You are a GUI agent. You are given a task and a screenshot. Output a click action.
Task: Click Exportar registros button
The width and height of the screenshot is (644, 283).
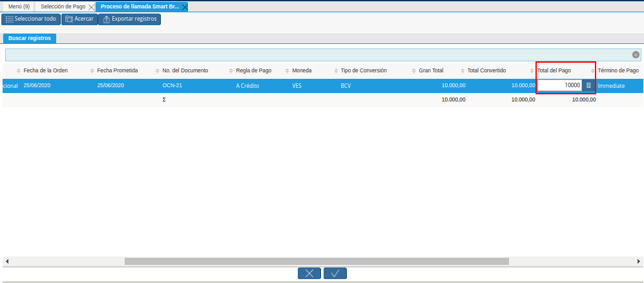pos(129,19)
